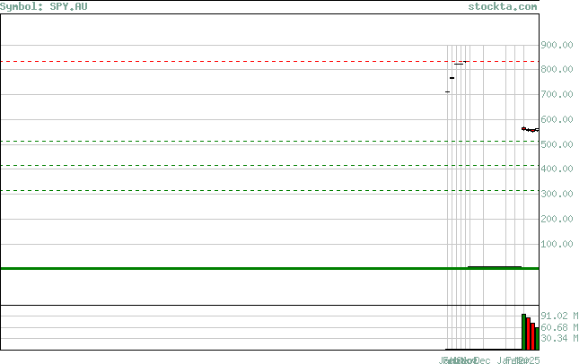Pick the 400.00 price axis label
The image size is (588, 364).
[557, 169]
